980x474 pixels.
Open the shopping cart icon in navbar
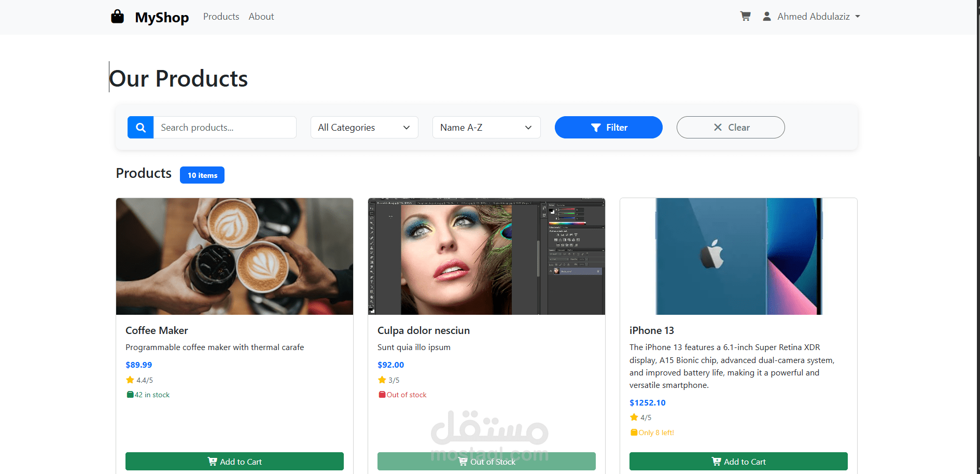point(746,16)
